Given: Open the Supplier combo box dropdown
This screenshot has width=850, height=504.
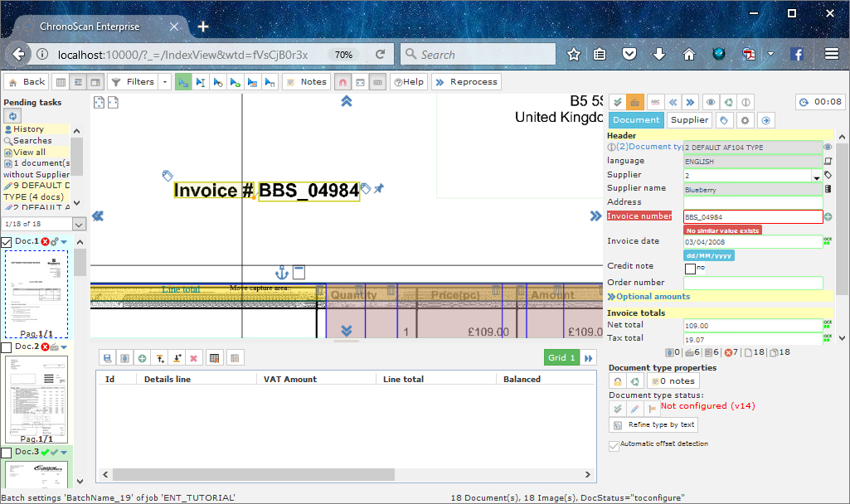Looking at the screenshot, I should [x=816, y=176].
